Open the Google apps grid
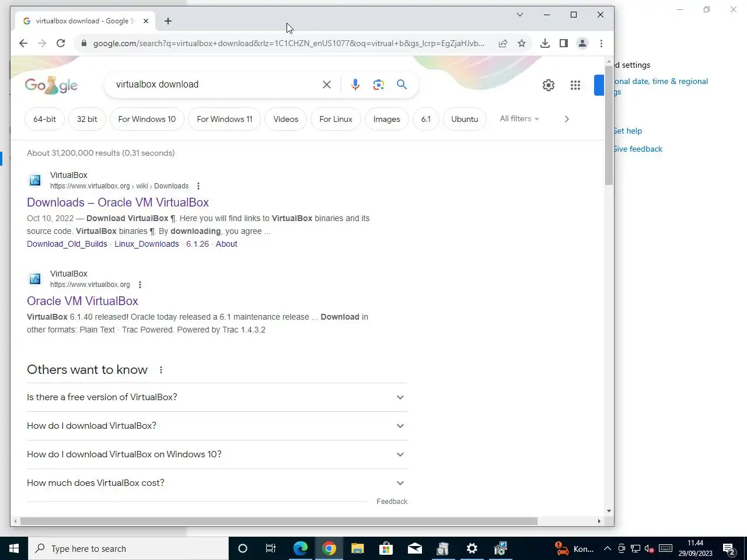 [575, 85]
